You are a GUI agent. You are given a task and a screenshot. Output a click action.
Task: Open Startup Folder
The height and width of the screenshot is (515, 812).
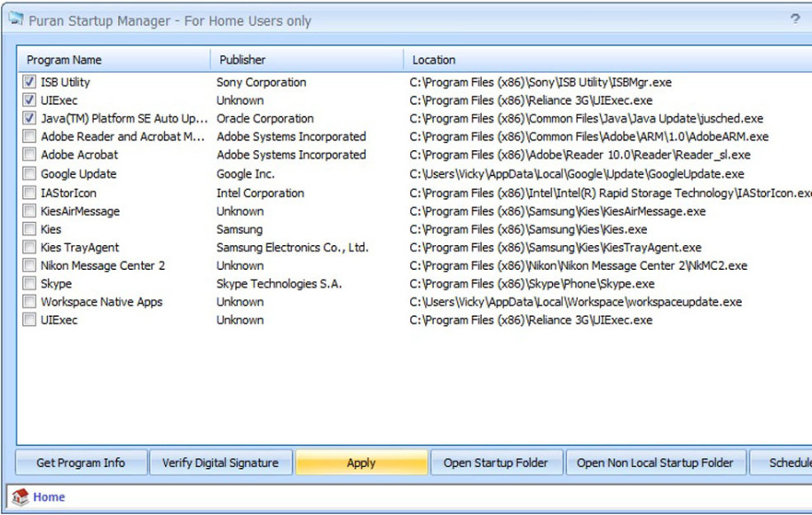click(x=496, y=463)
